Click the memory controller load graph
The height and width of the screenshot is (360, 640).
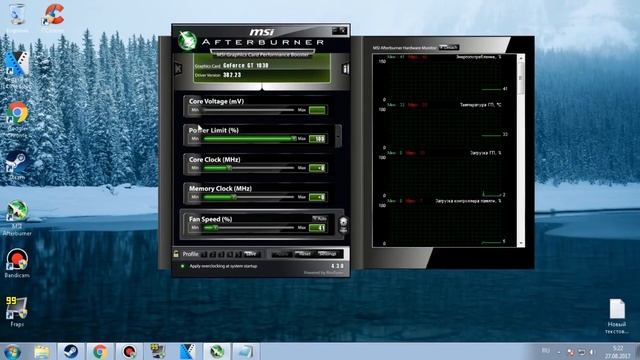point(444,223)
